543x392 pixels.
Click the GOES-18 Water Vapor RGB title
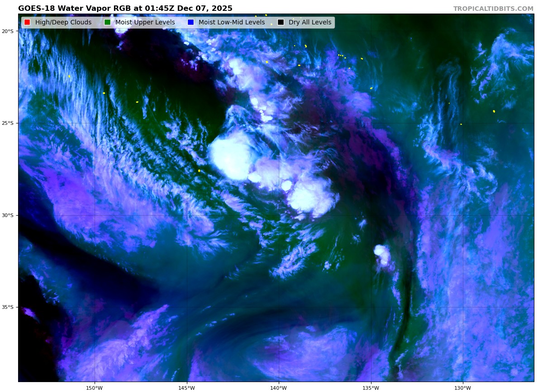pyautogui.click(x=125, y=9)
